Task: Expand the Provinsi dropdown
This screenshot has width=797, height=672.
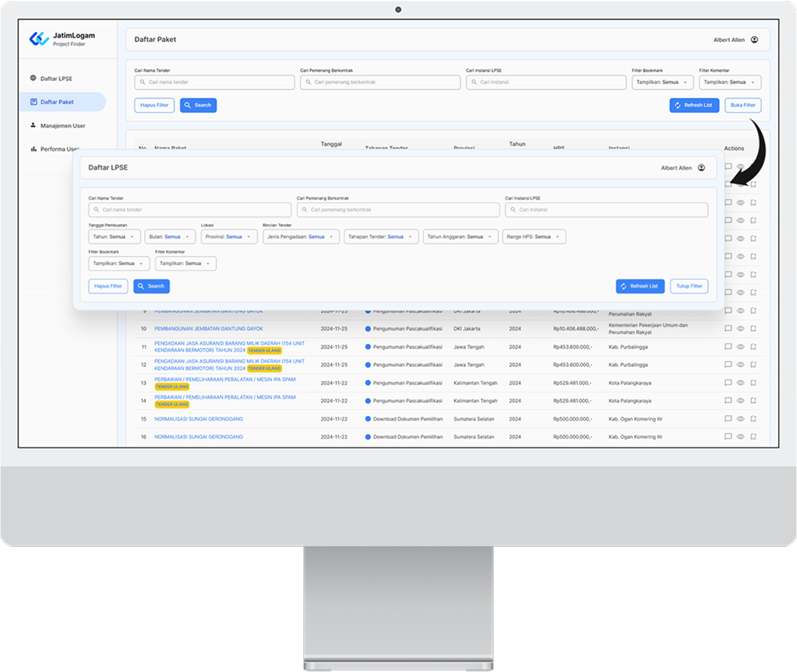Action: (229, 237)
